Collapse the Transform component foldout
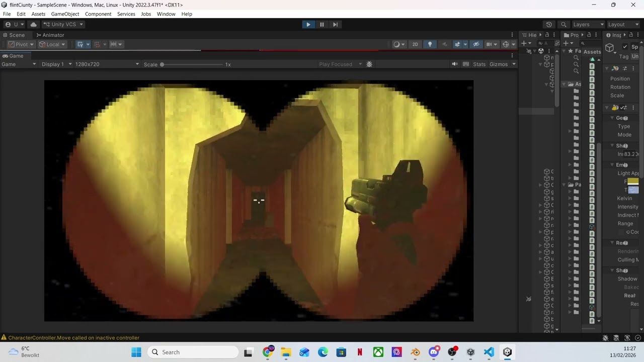 [x=607, y=68]
